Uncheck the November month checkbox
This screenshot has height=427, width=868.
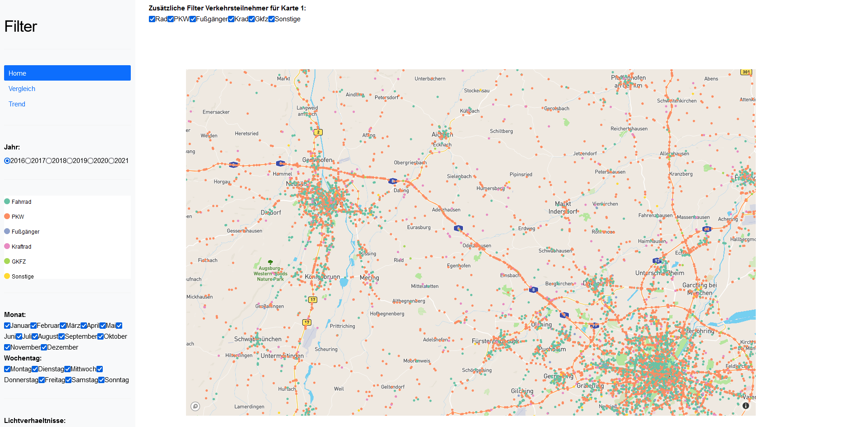pos(7,347)
